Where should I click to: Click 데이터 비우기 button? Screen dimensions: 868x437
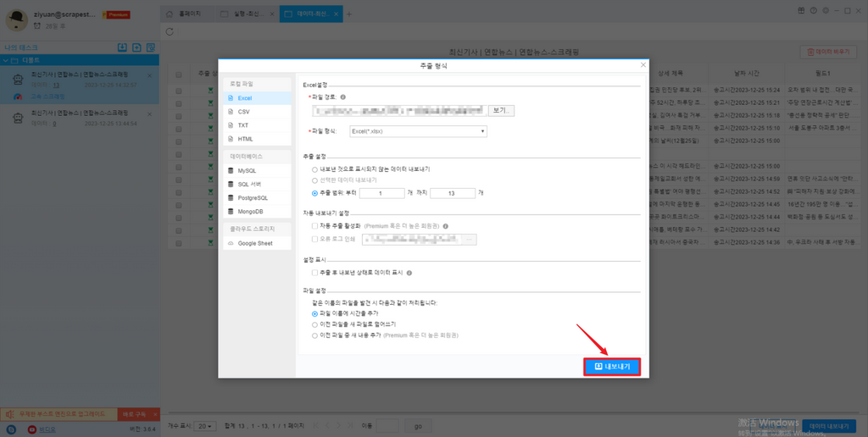[x=828, y=52]
